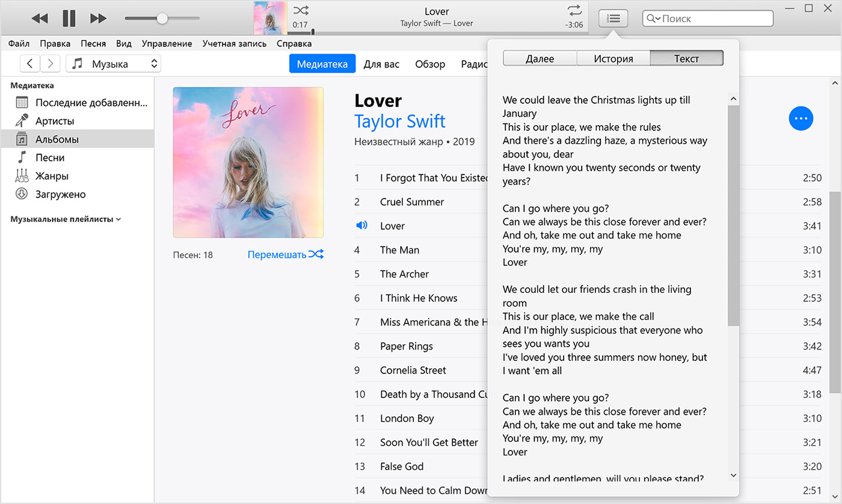This screenshot has width=842, height=504.
Task: Select track London Boy
Action: click(x=407, y=418)
